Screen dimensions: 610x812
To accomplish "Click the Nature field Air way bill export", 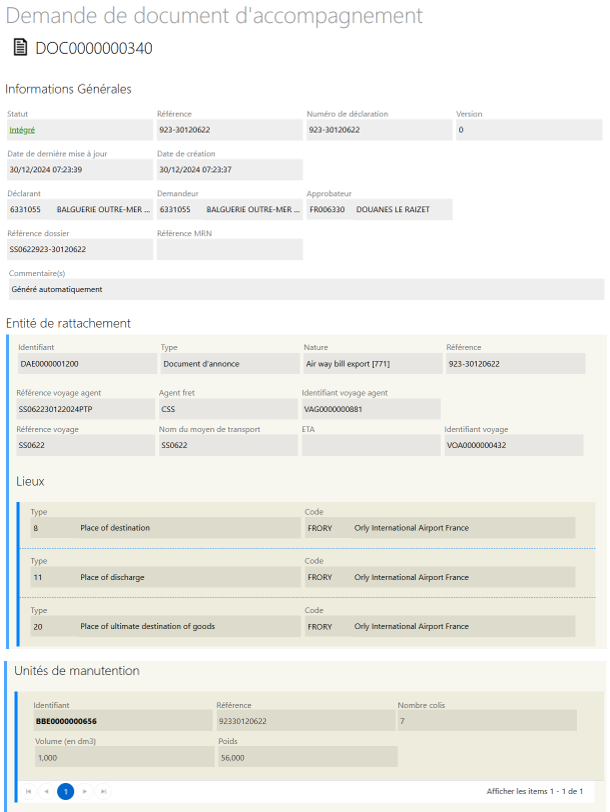I will pyautogui.click(x=371, y=364).
